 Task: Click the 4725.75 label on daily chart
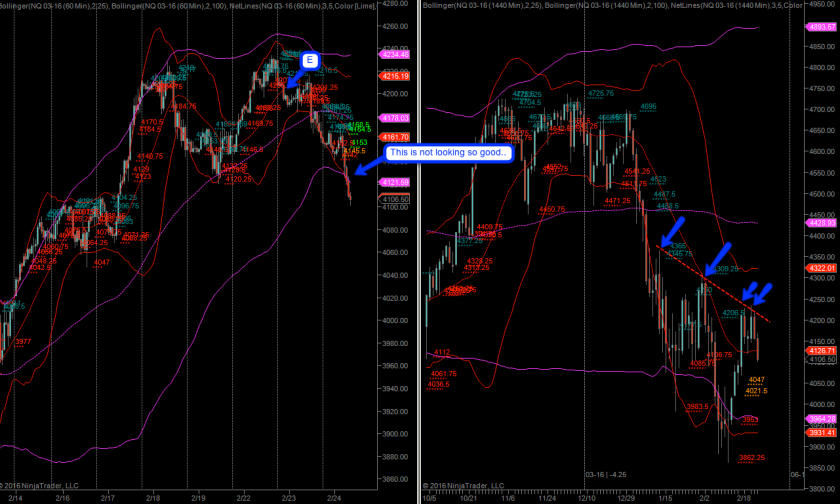tap(601, 93)
